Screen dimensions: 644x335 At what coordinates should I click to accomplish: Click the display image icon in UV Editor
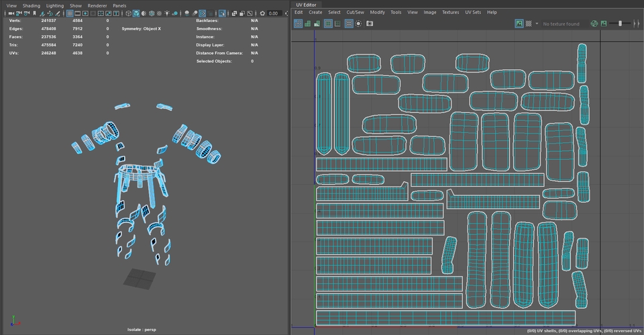[519, 23]
